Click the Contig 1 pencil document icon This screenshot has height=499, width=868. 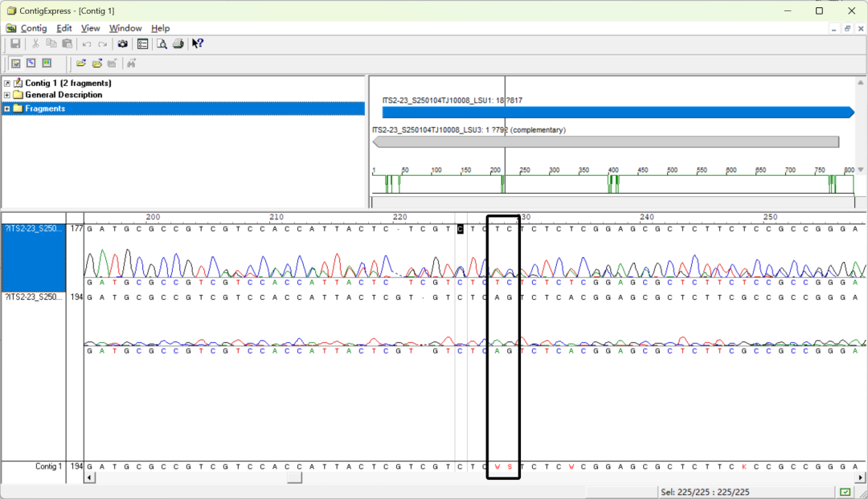[x=18, y=83]
